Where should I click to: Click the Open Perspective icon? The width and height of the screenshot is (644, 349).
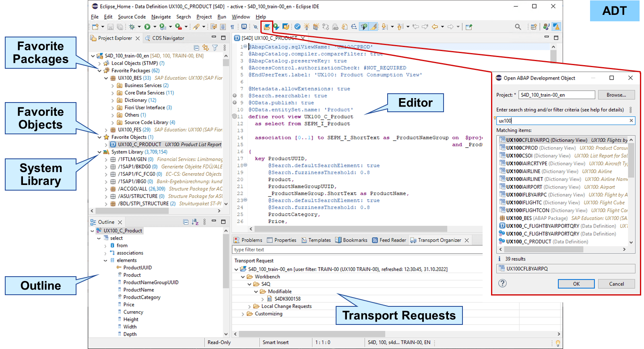click(x=534, y=27)
